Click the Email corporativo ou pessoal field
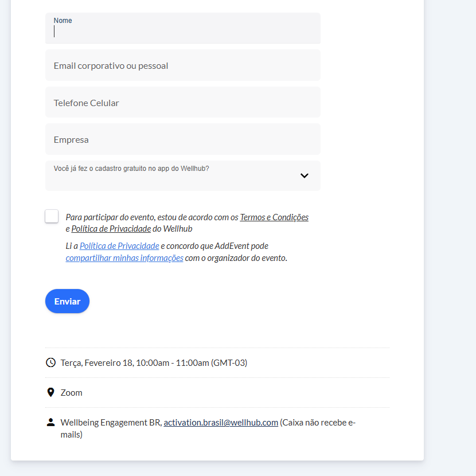476x476 pixels. point(182,65)
